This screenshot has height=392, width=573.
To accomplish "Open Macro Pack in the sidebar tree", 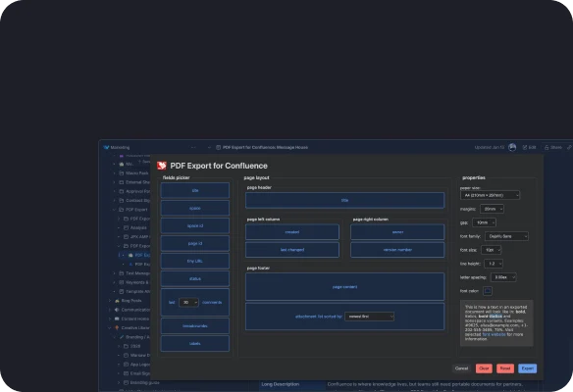I will click(137, 173).
